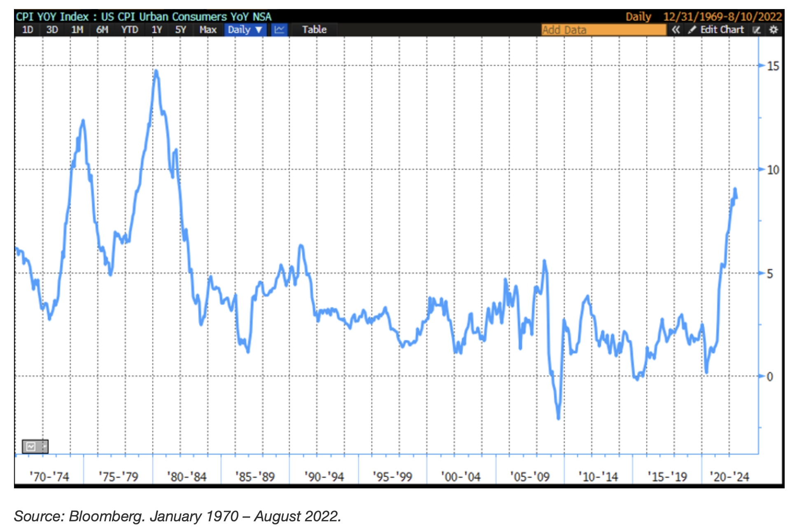Select the YTD time range
This screenshot has width=797, height=532.
coord(129,30)
